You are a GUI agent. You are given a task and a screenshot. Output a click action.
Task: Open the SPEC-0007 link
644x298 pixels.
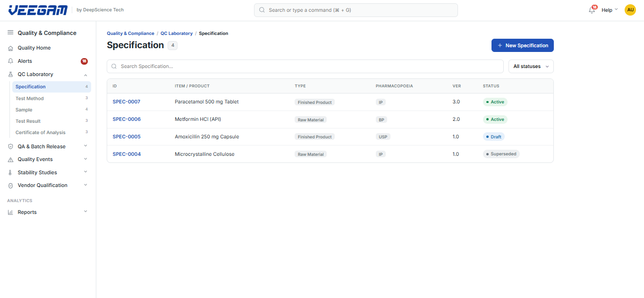(x=127, y=102)
